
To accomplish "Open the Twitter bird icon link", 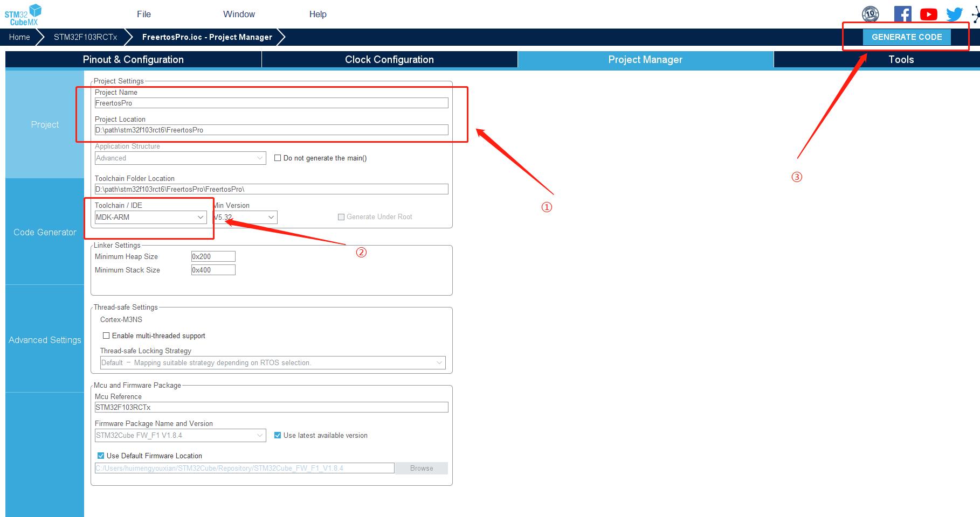I will pyautogui.click(x=954, y=14).
